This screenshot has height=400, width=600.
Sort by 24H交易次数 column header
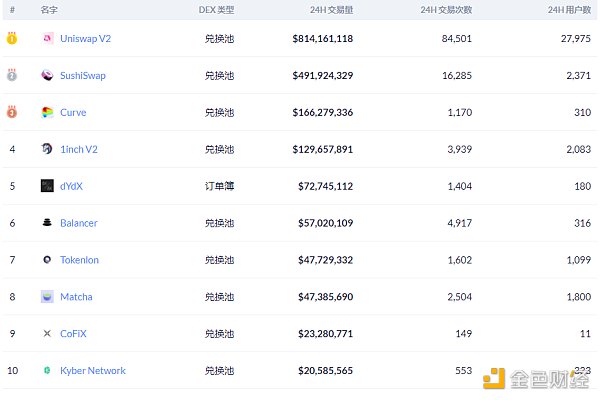point(445,9)
